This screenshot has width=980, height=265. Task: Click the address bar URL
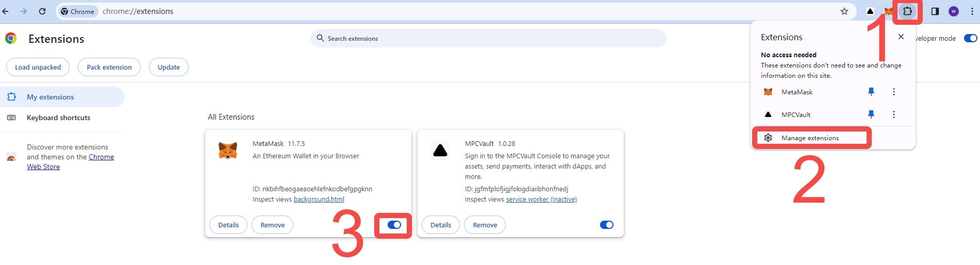tap(138, 11)
